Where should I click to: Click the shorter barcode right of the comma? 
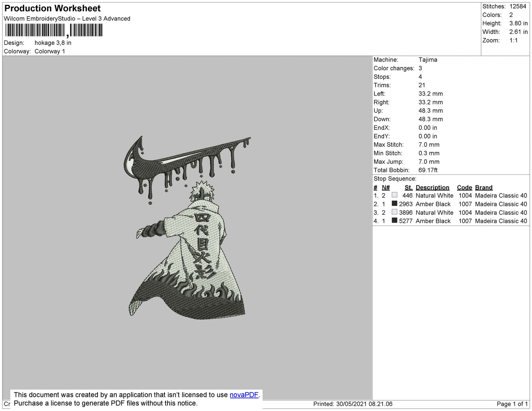point(86,30)
